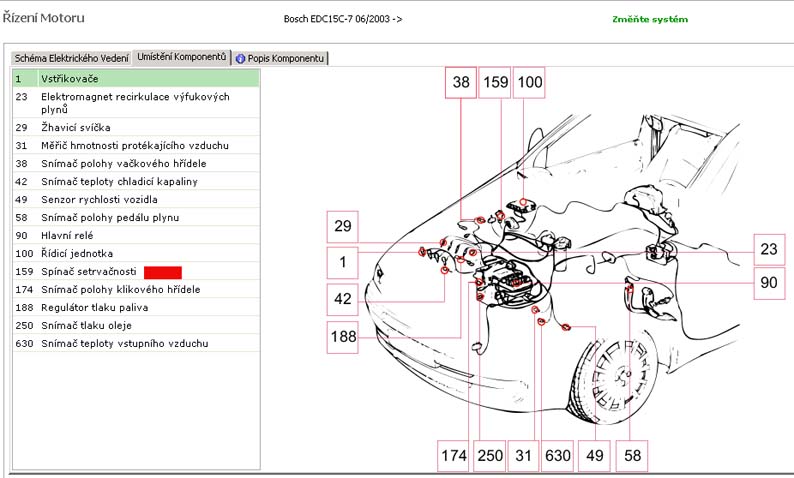Click marker 58 pedal position label
The image size is (794, 478).
coord(631,455)
